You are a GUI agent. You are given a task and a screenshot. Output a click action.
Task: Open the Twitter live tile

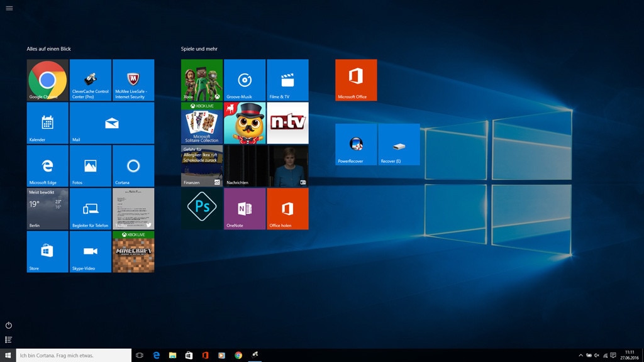[133, 209]
